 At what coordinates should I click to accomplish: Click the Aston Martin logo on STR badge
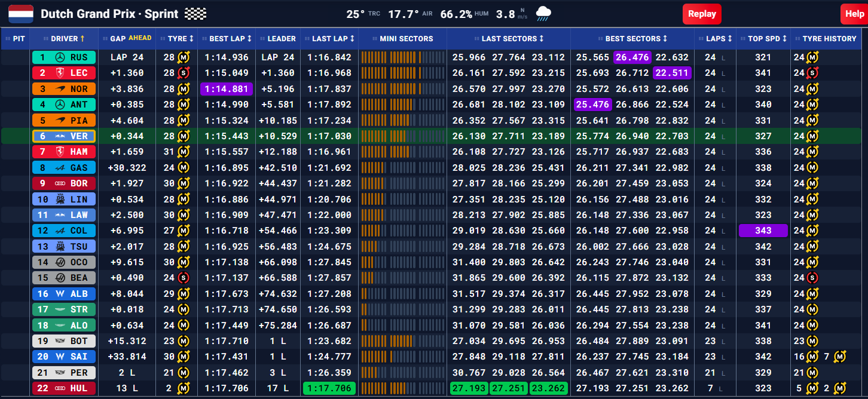point(60,309)
